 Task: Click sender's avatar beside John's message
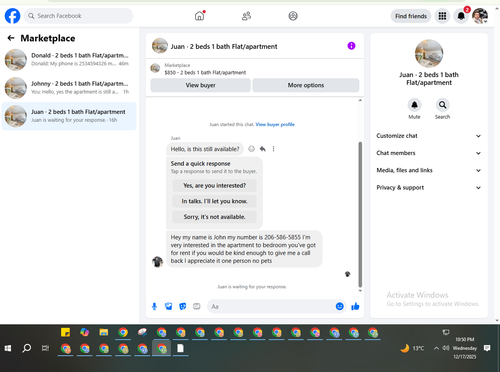[157, 262]
